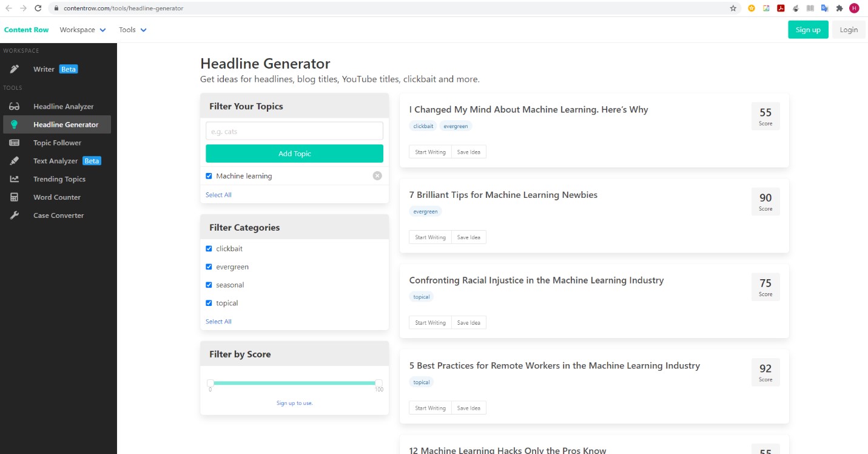The width and height of the screenshot is (868, 454).
Task: Click the red PDF extension icon
Action: [x=781, y=8]
